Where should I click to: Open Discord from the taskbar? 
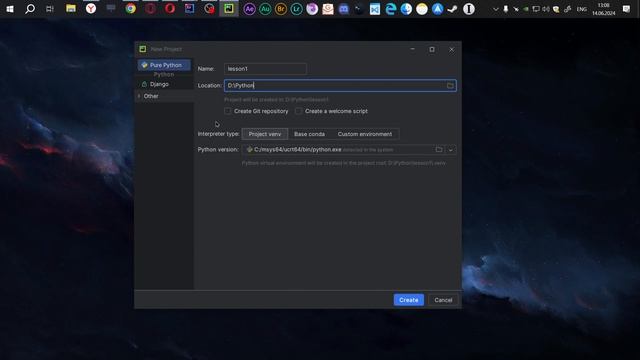tap(344, 9)
